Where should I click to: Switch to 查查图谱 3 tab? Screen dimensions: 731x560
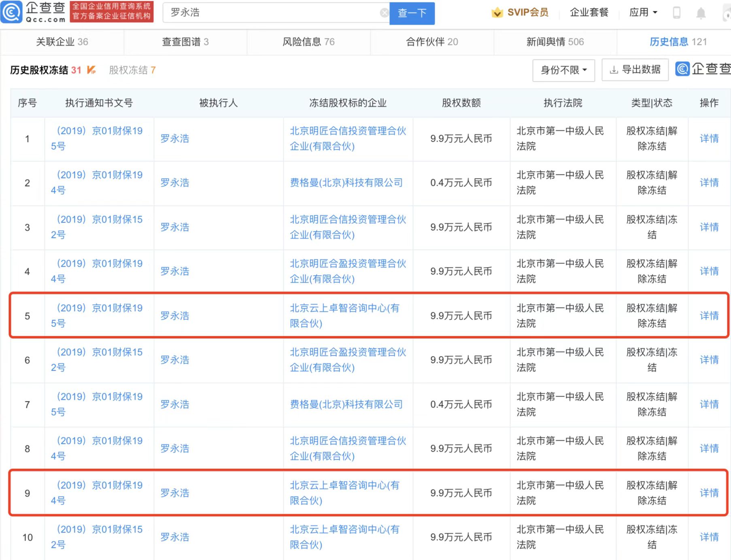(x=185, y=42)
